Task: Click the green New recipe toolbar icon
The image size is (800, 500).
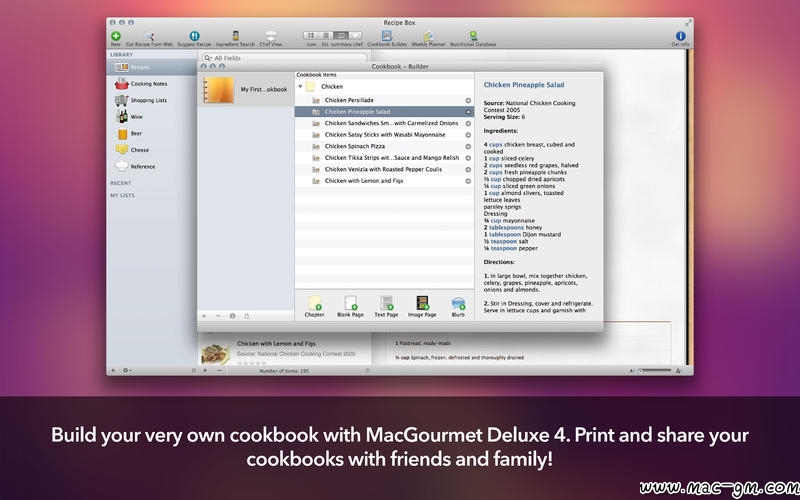Action: pos(116,36)
